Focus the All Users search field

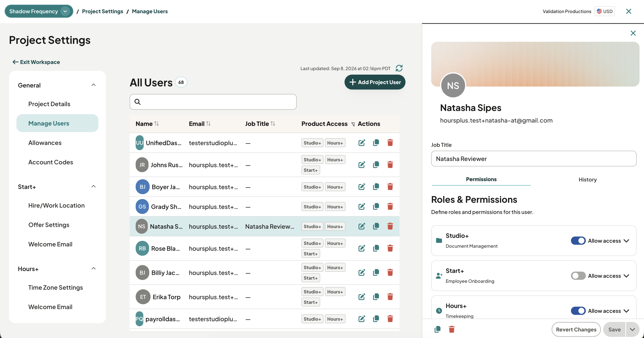pos(213,102)
